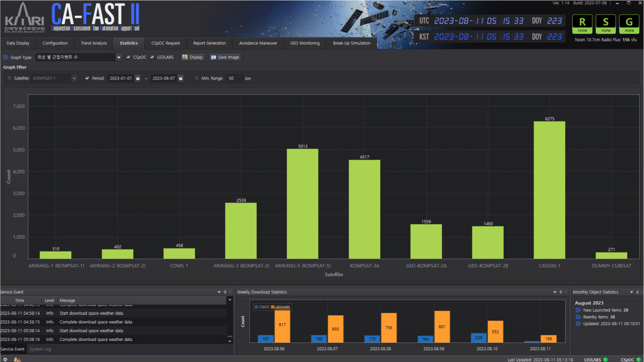Screen dimensions: 644x362
Task: Click the KOMPSAT-3A bar labeled 4517
Action: (x=364, y=209)
